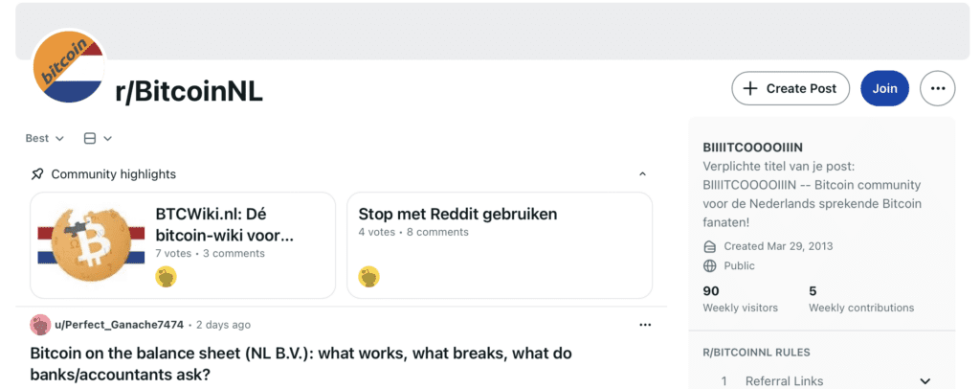Open the Best sort dropdown

[45, 138]
